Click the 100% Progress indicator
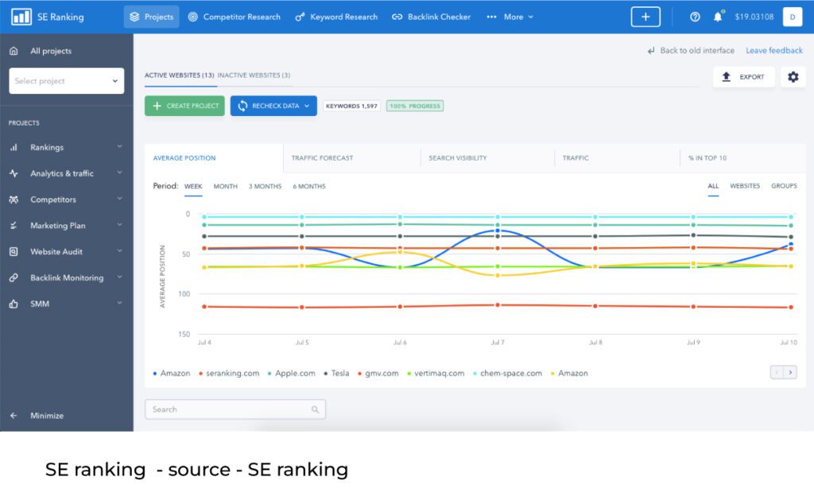Image resolution: width=814 pixels, height=504 pixels. [415, 106]
